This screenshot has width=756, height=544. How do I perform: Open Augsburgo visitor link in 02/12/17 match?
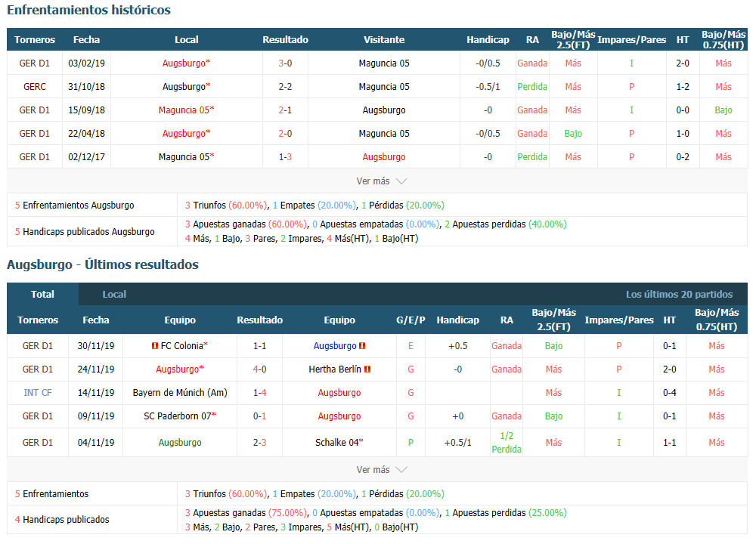coord(384,157)
